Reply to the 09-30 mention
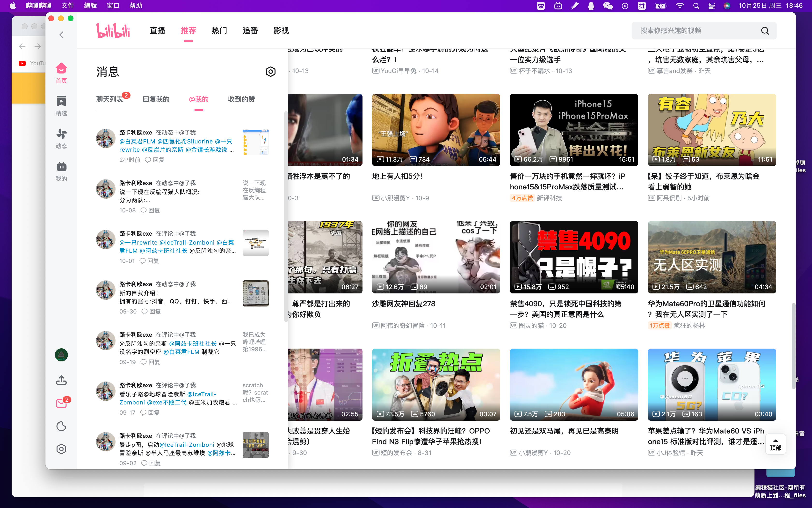 click(x=151, y=312)
